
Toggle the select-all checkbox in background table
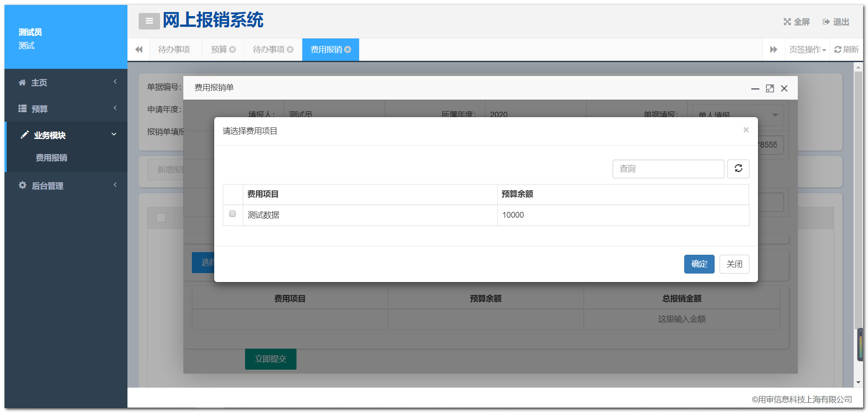161,218
